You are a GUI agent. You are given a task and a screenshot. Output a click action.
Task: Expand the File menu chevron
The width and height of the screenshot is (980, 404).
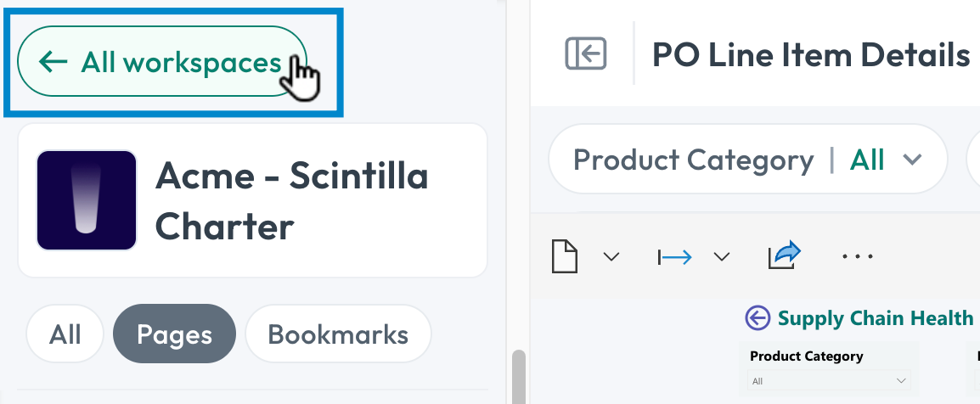pyautogui.click(x=611, y=256)
